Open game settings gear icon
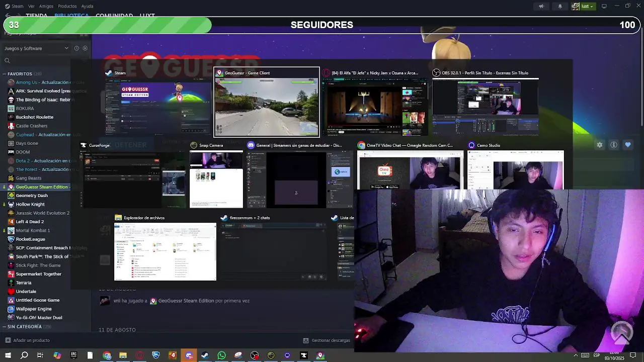The height and width of the screenshot is (362, 644). (x=600, y=145)
